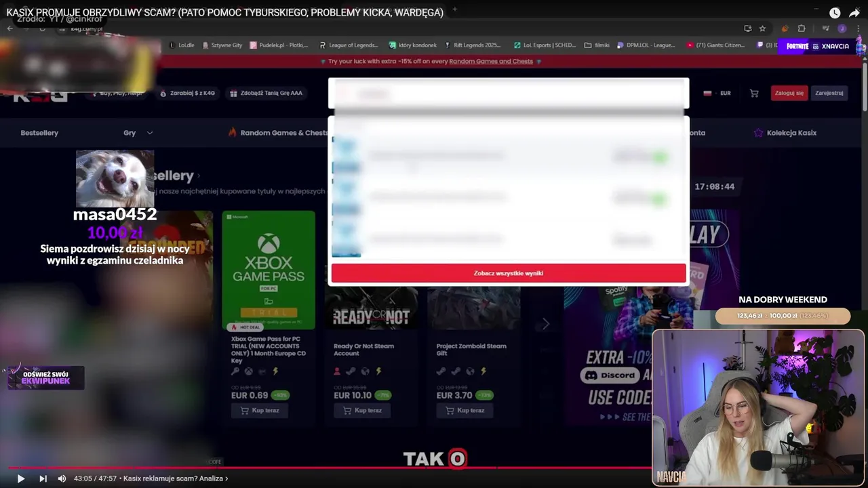Click the 'EUR 0.69' price text
This screenshot has width=868, height=488.
249,395
